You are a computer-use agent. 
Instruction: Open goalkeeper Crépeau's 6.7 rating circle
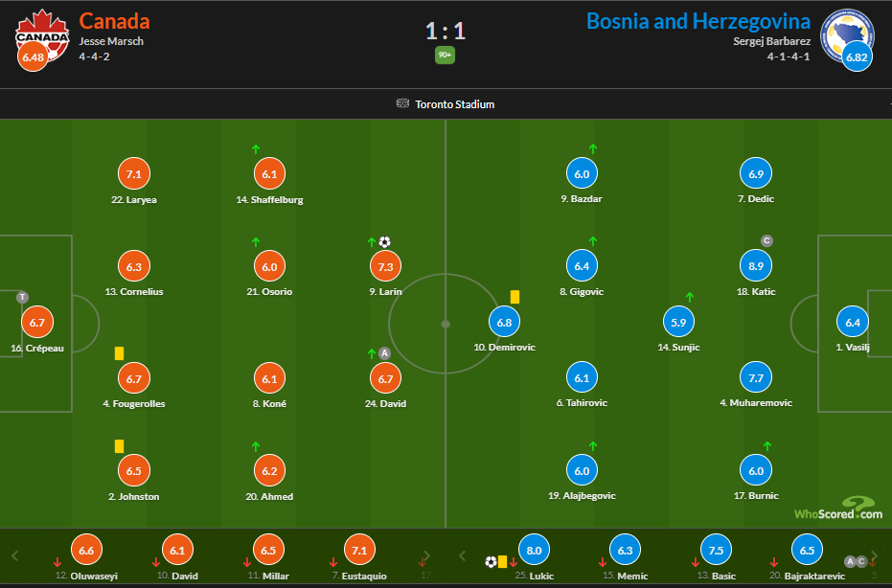click(37, 323)
